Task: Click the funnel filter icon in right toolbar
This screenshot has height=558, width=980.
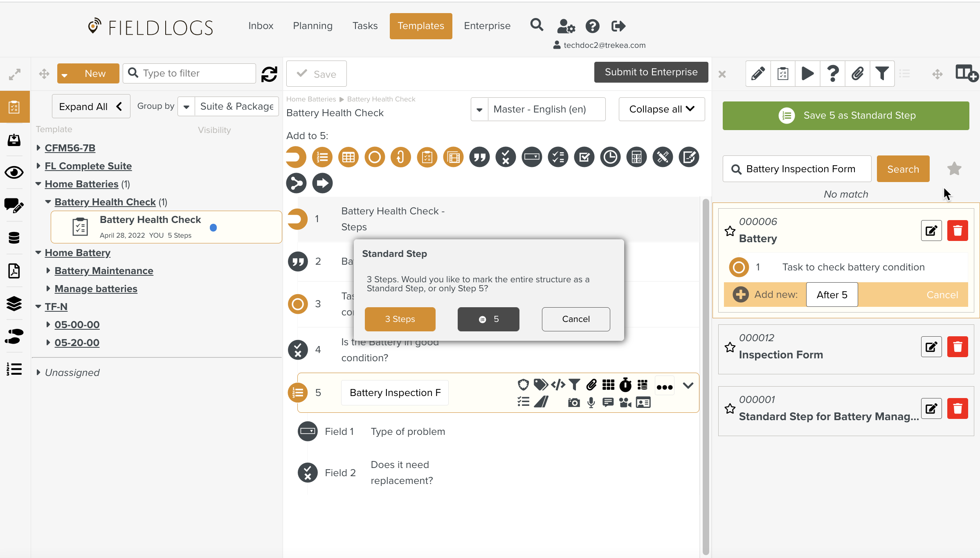Action: click(x=882, y=74)
